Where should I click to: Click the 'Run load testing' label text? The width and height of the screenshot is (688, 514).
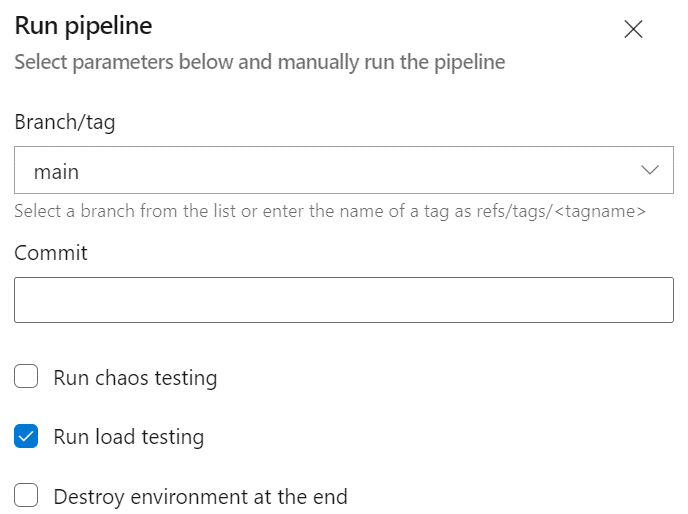click(x=129, y=437)
